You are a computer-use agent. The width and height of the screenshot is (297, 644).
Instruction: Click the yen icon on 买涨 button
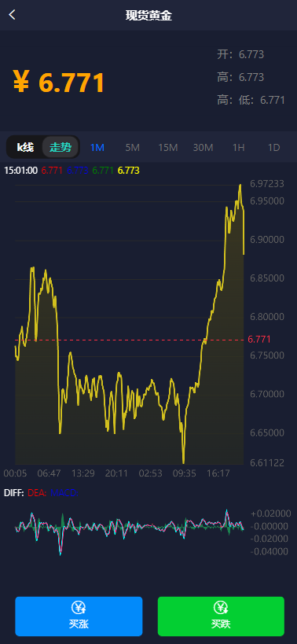point(79,607)
